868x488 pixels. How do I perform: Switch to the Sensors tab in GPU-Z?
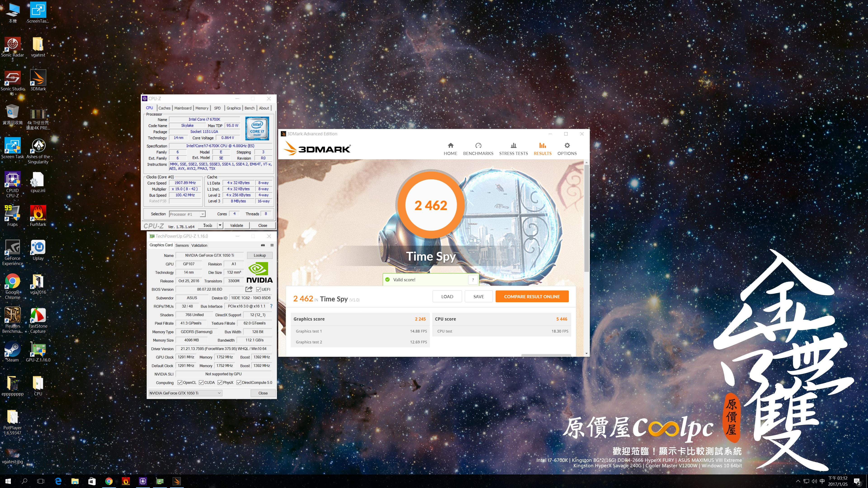pyautogui.click(x=182, y=245)
